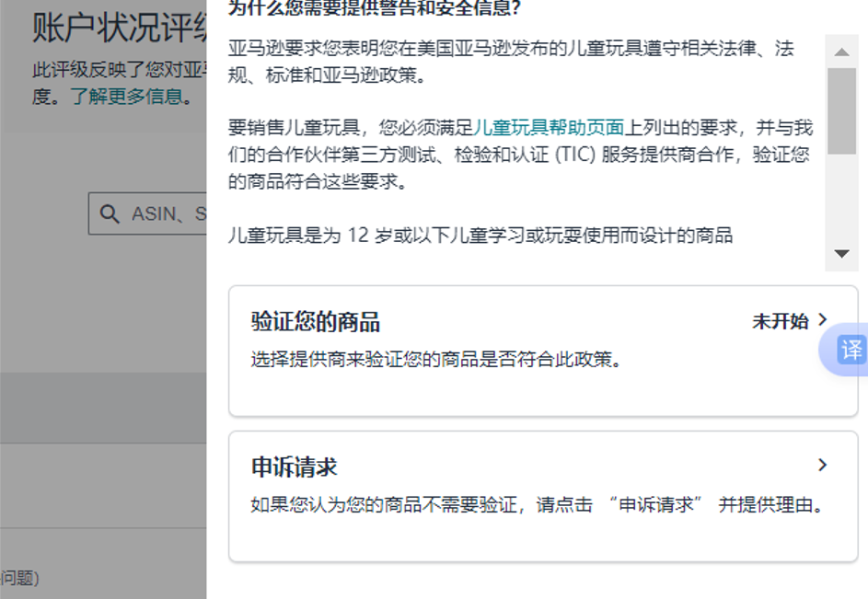
Task: Click the 账户状况评级 page heading
Action: (x=120, y=27)
